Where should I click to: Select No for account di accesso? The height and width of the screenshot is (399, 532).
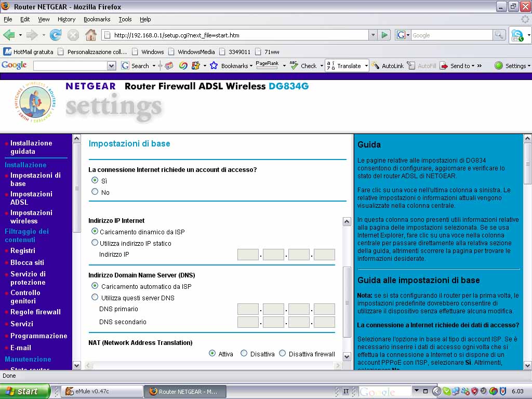tap(95, 192)
